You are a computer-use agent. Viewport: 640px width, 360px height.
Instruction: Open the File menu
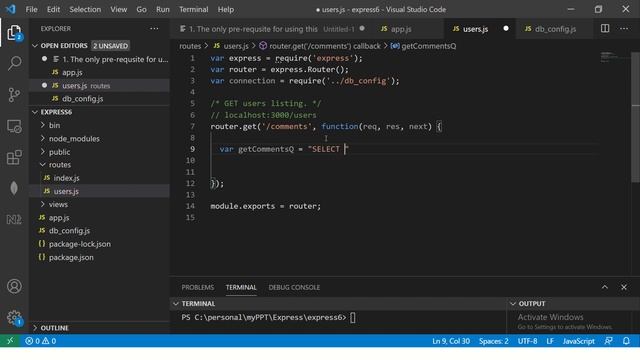pos(31,9)
